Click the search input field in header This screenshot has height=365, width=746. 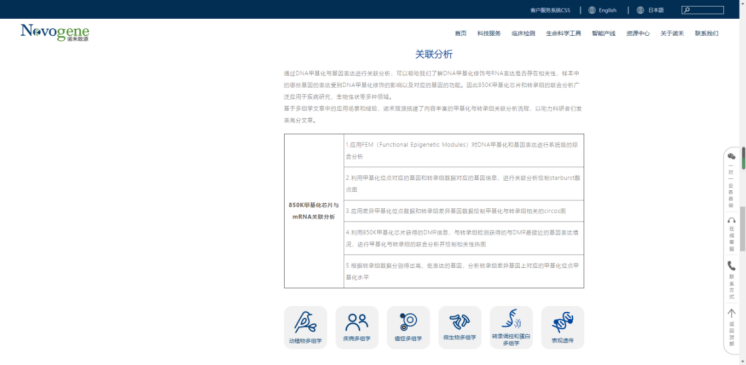coord(702,10)
